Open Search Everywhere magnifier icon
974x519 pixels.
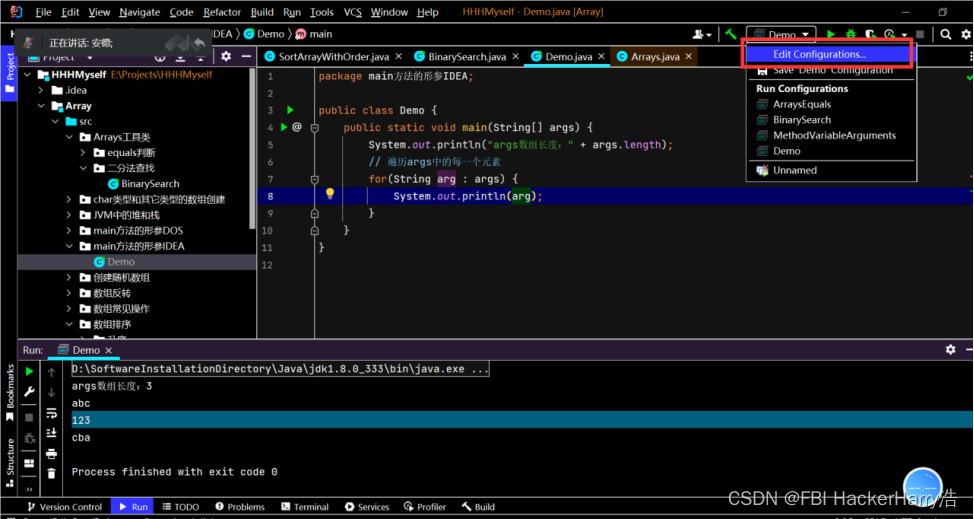945,34
